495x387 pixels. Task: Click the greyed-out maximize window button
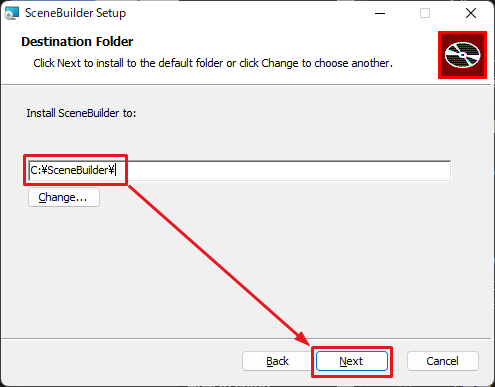425,13
